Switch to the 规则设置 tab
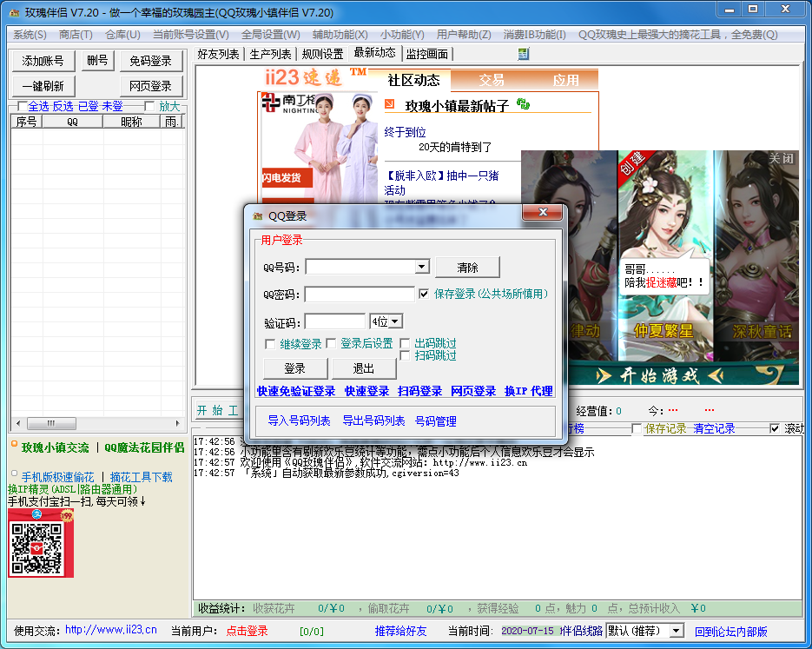The width and height of the screenshot is (812, 649). tap(322, 54)
